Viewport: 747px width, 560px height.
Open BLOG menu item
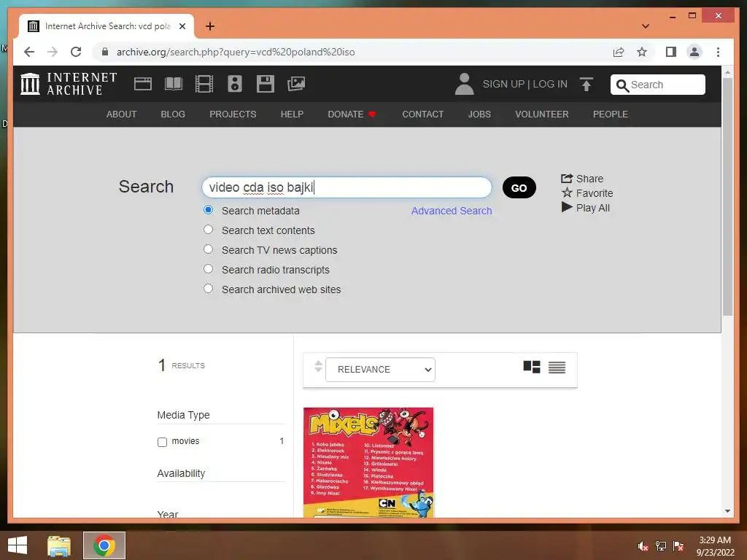pos(173,114)
